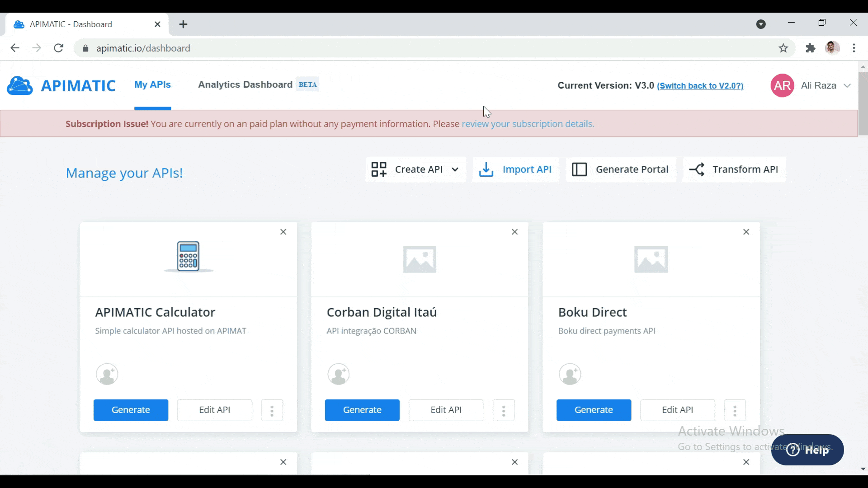Expand the Create API dropdown
The image size is (868, 488).
click(x=455, y=169)
